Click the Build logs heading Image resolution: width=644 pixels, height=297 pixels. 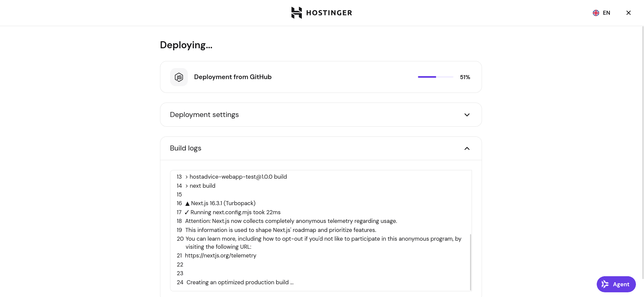pos(185,148)
